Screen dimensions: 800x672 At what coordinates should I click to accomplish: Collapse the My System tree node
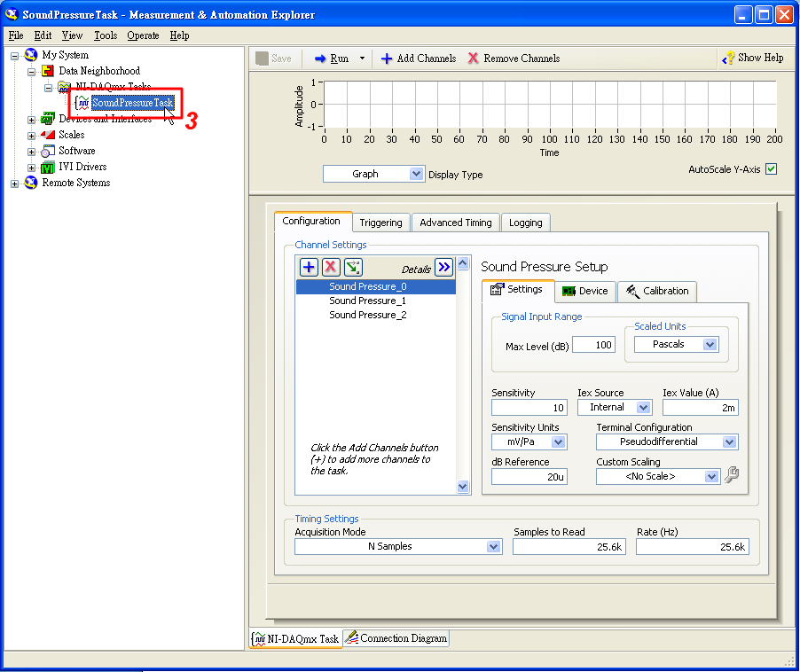15,56
